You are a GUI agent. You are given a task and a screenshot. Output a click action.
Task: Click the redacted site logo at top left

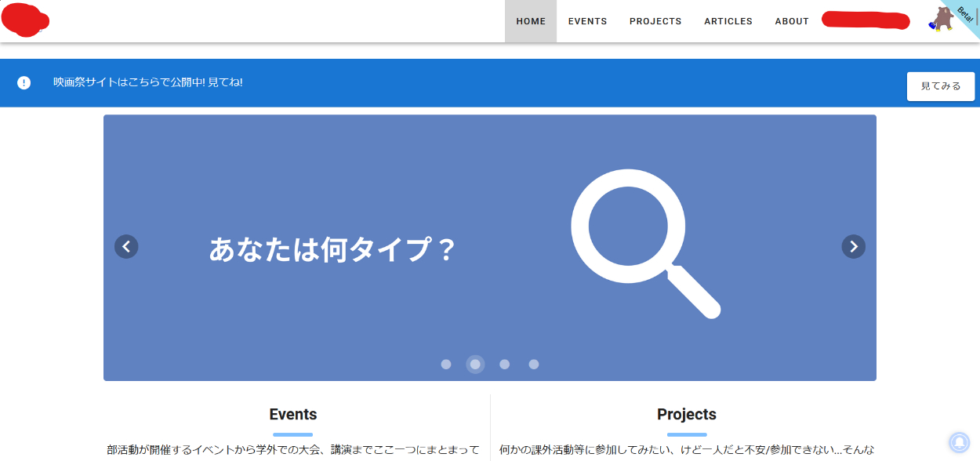(25, 20)
